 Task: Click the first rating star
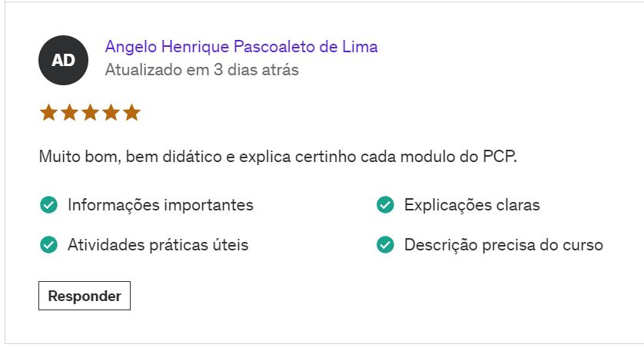click(49, 112)
